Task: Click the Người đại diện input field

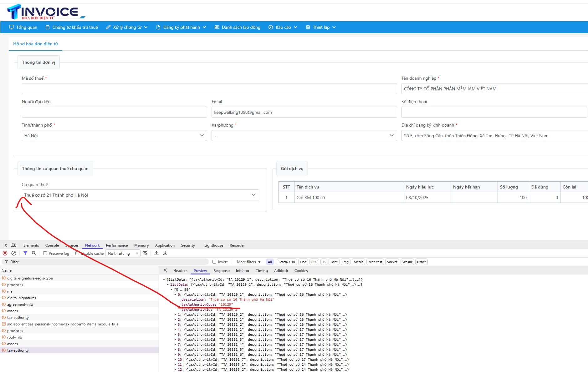Action: (x=114, y=112)
